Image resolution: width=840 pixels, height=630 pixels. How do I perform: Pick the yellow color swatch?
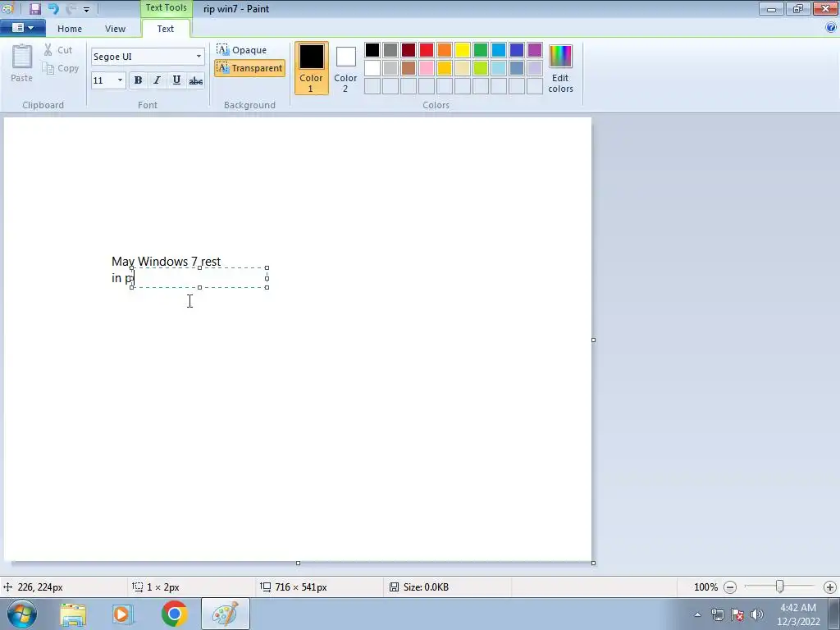pyautogui.click(x=463, y=50)
